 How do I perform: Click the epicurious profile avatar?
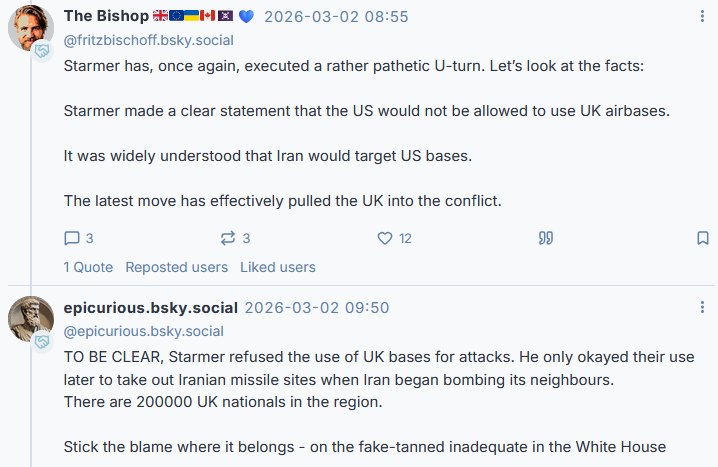click(31, 318)
